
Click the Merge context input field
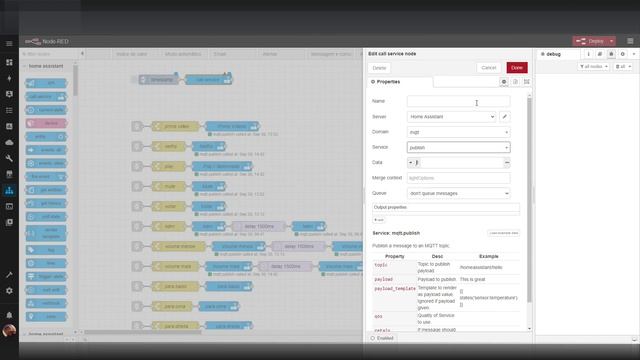click(458, 178)
